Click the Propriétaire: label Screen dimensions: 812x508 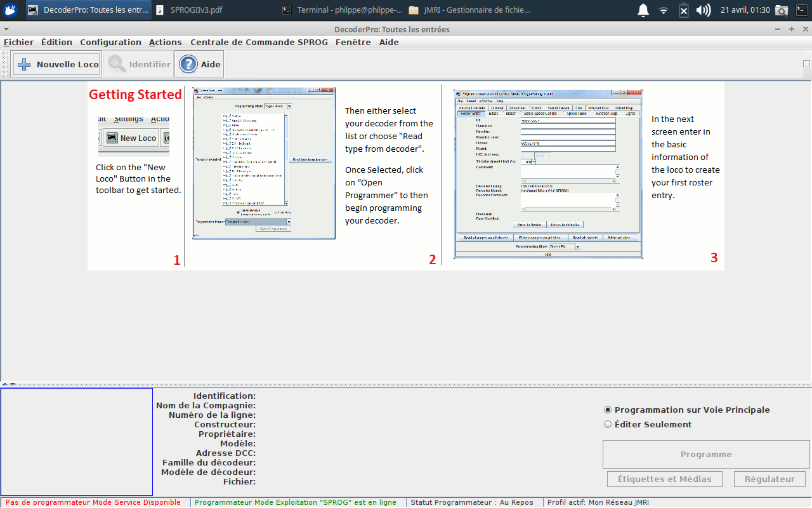pos(226,434)
